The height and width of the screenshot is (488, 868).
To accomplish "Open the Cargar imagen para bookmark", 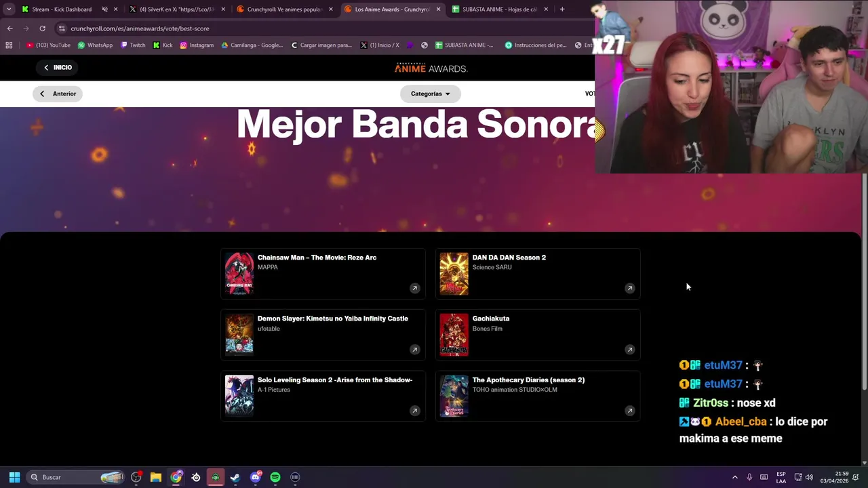I will [321, 45].
